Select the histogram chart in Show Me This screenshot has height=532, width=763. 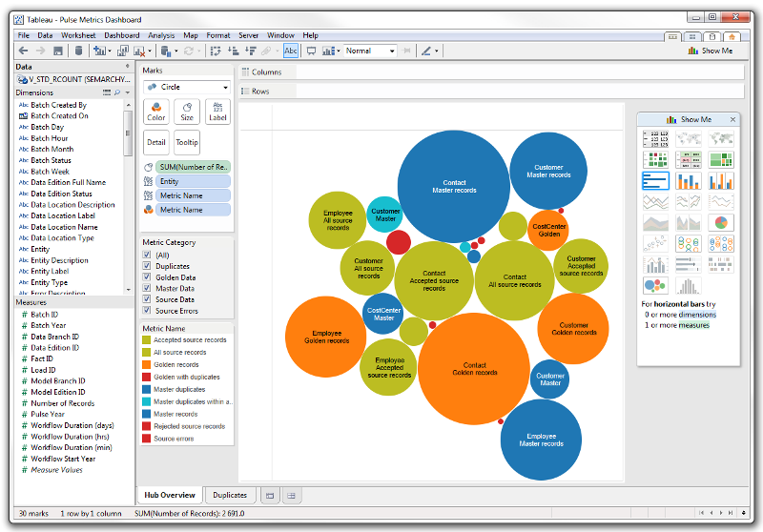point(689,285)
